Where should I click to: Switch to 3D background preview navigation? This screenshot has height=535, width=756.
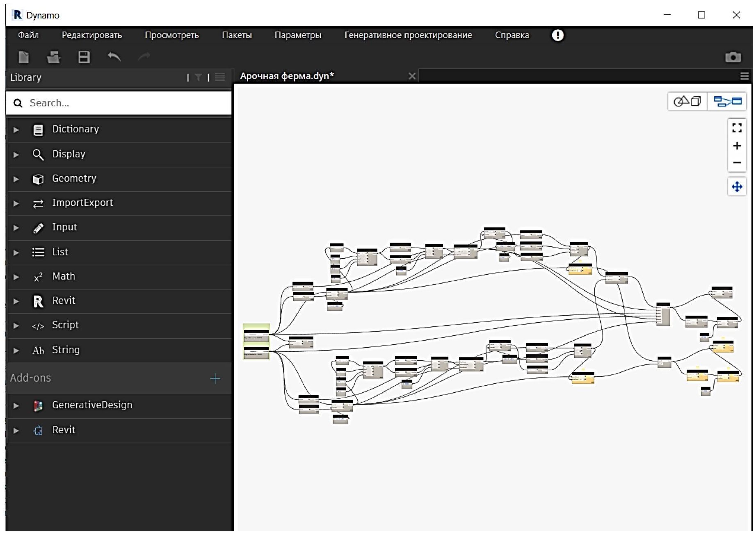pos(687,101)
